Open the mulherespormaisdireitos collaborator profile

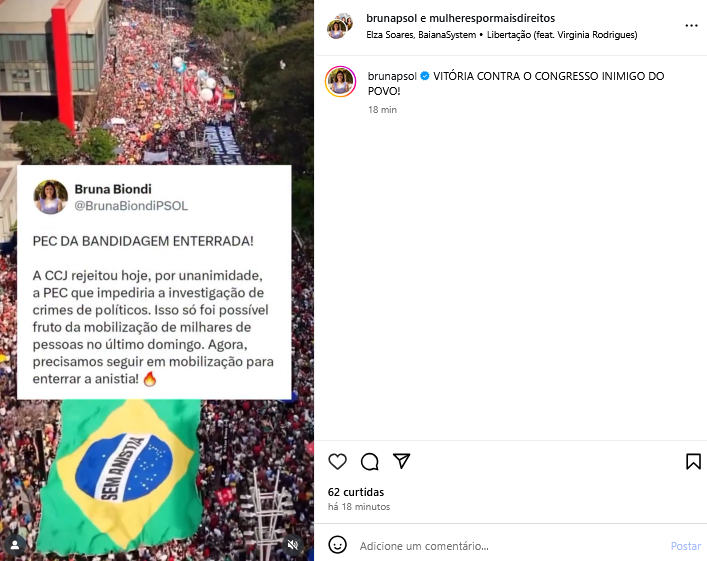[492, 18]
